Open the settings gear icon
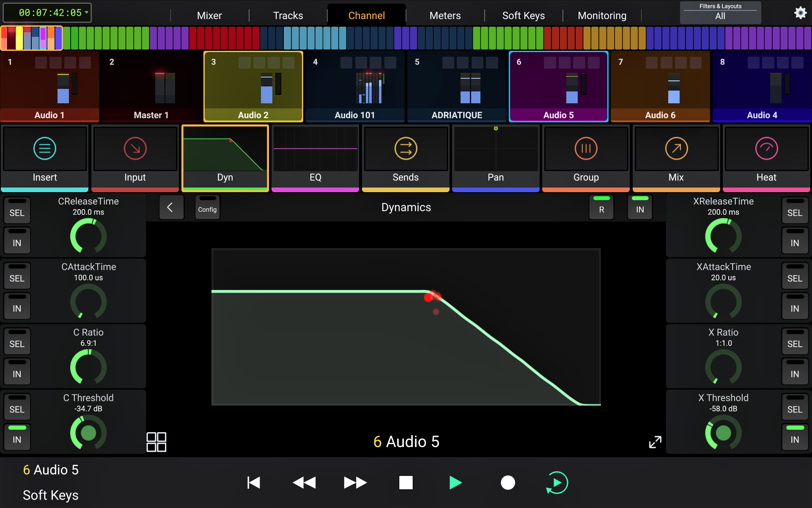Image resolution: width=812 pixels, height=508 pixels. tap(800, 13)
